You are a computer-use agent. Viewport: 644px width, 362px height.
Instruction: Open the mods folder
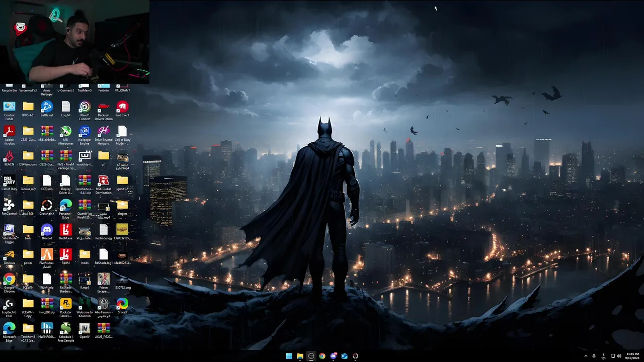pyautogui.click(x=85, y=257)
